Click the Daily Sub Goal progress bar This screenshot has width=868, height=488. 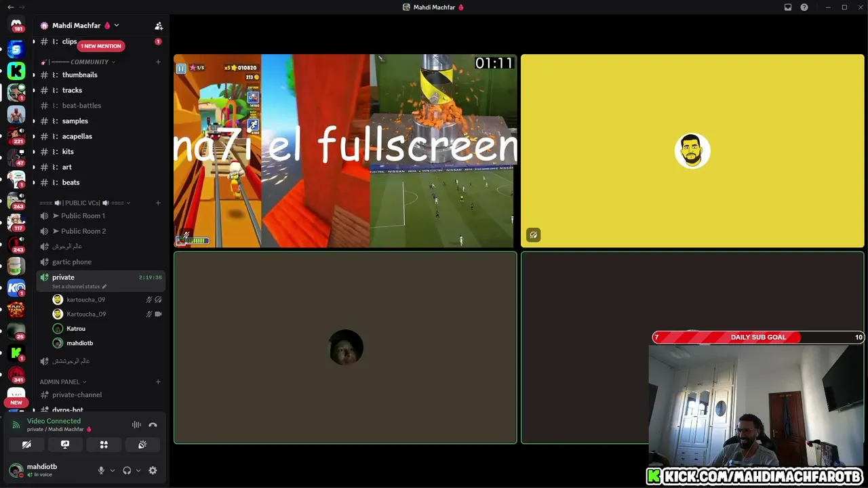point(758,337)
